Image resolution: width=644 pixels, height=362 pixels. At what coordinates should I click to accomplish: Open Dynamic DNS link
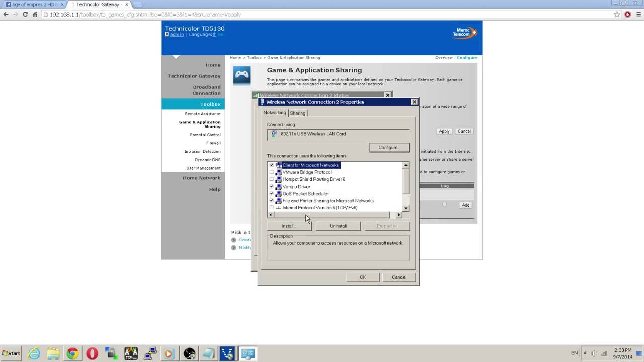(x=208, y=160)
